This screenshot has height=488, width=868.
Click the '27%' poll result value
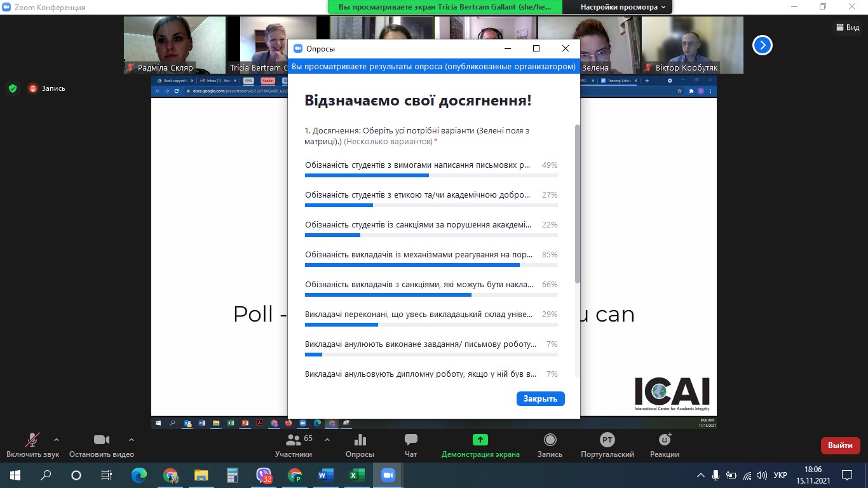550,195
